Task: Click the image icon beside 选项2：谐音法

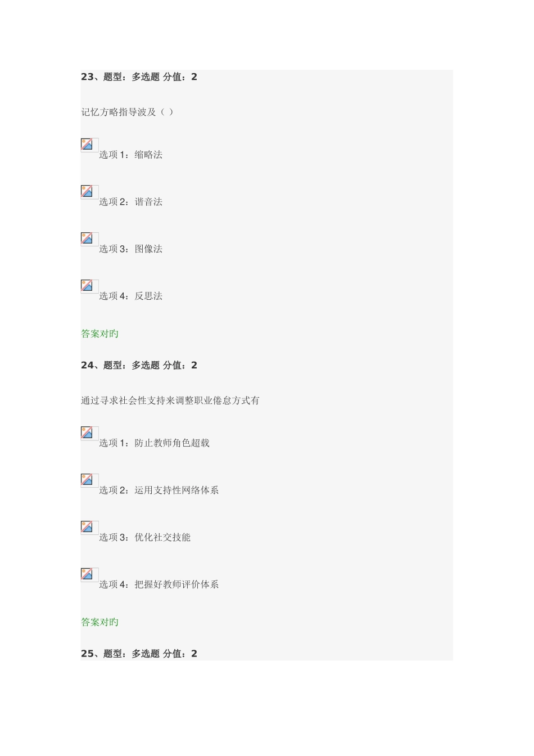Action: 88,192
